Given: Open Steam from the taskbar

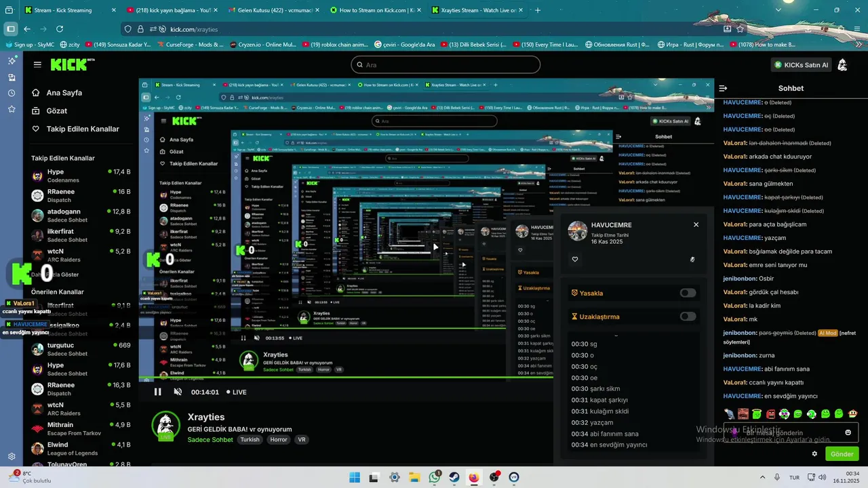Looking at the screenshot, I should coord(454,477).
